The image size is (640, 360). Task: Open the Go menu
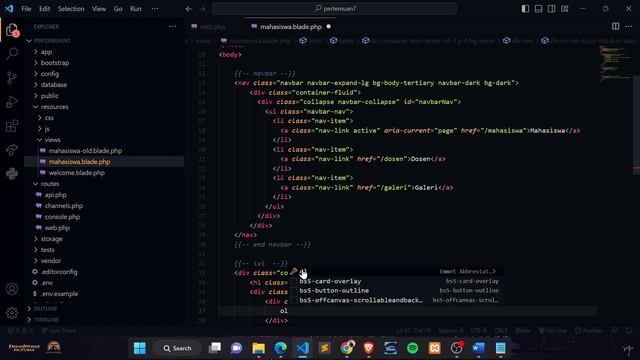coord(118,9)
